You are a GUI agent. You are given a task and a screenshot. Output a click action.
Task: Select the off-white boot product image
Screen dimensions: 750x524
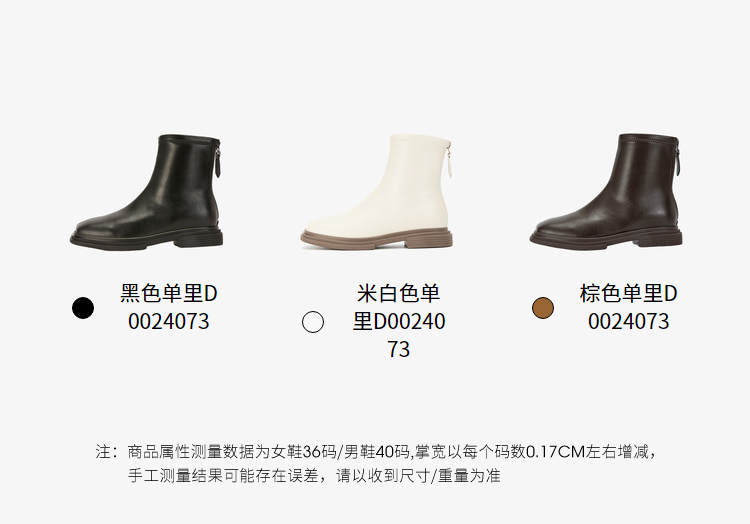click(377, 192)
